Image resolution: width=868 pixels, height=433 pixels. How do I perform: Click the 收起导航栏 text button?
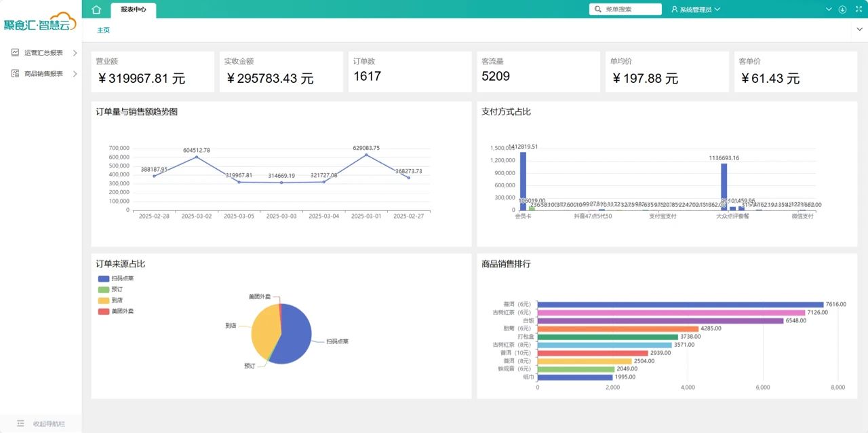[x=49, y=423]
